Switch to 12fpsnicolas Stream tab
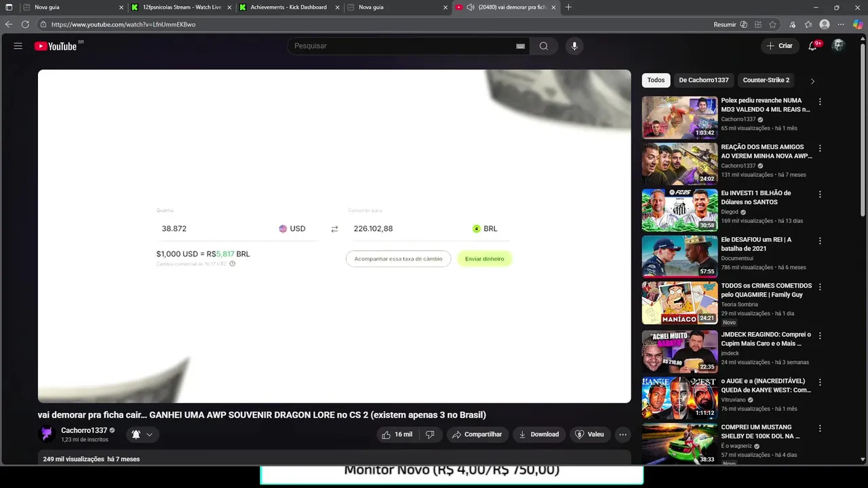Viewport: 868px width, 488px height. (x=182, y=7)
